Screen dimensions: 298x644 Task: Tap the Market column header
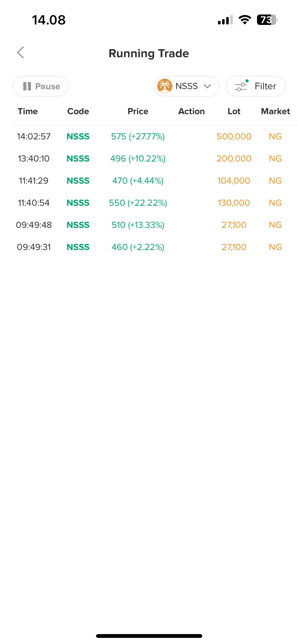click(275, 111)
